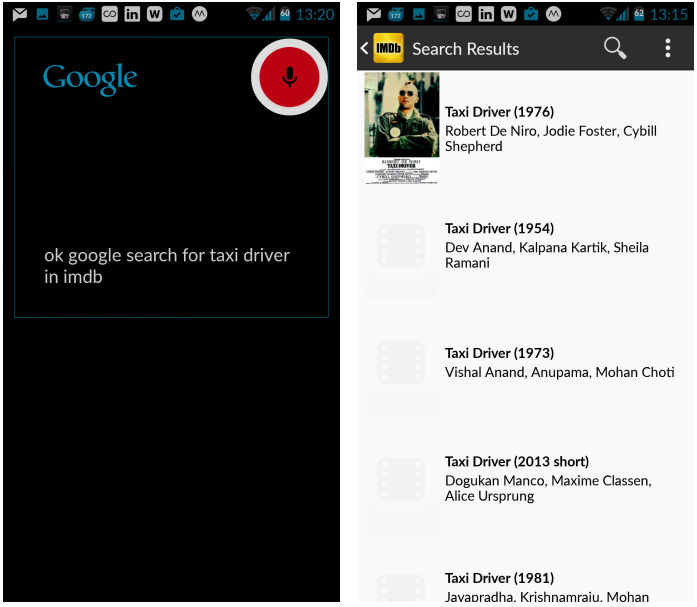Tap the 13:20 clock
Screen dimensions: 697x607
click(x=315, y=15)
